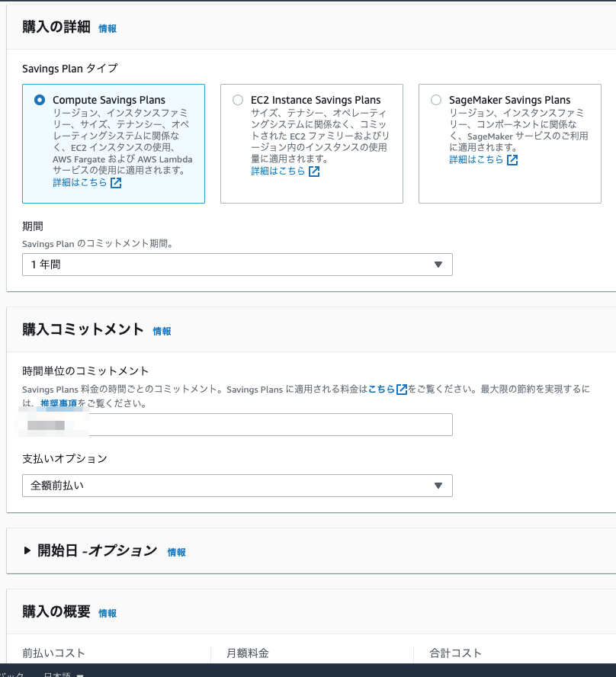The image size is (616, 677).
Task: Open the 推奨事項 recommendations link
Action: coord(59,403)
